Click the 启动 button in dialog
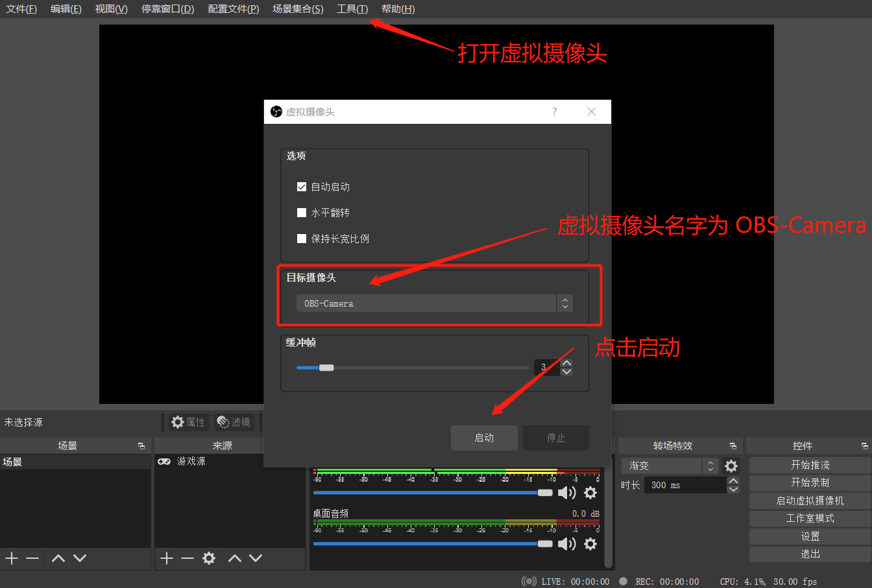Viewport: 872px width, 588px height. pos(484,438)
